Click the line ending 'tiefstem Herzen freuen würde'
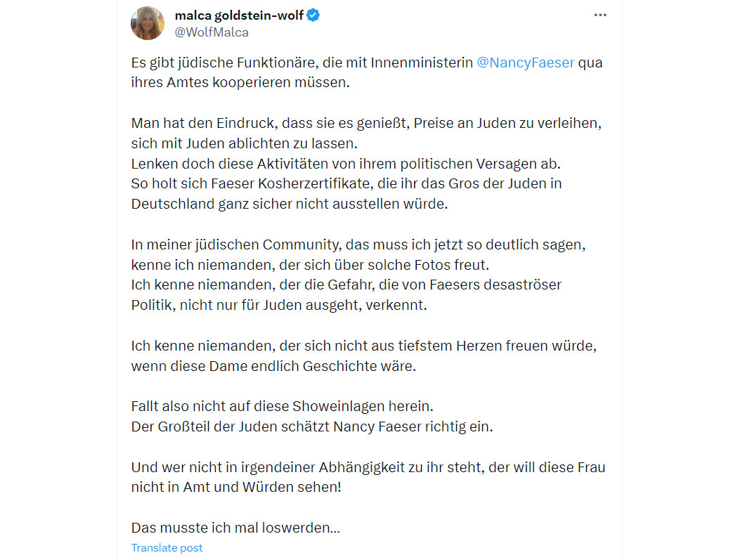Viewport: 738px width, 560px height. (364, 346)
